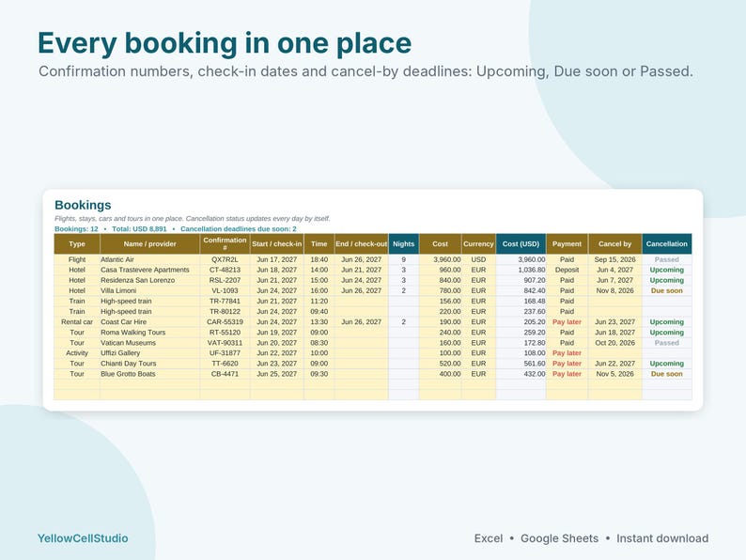
Task: Click the Jun 25, 2027 start date
Action: pyautogui.click(x=277, y=374)
